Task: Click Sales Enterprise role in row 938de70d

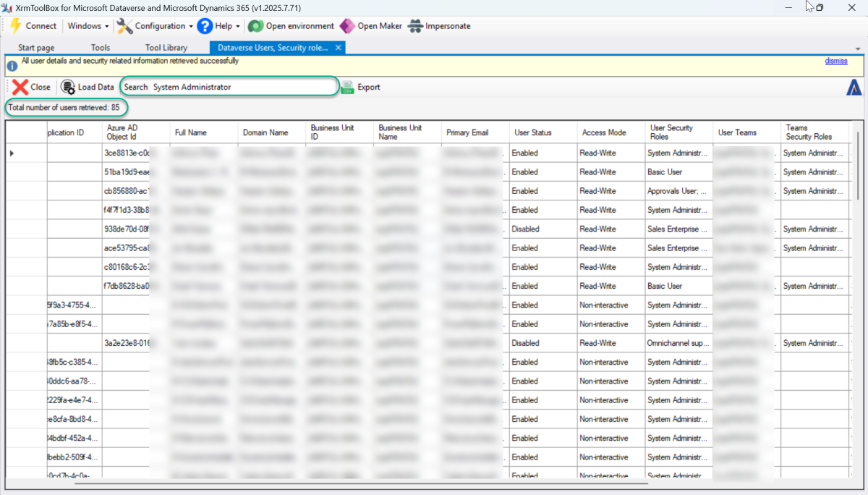Action: [x=680, y=229]
